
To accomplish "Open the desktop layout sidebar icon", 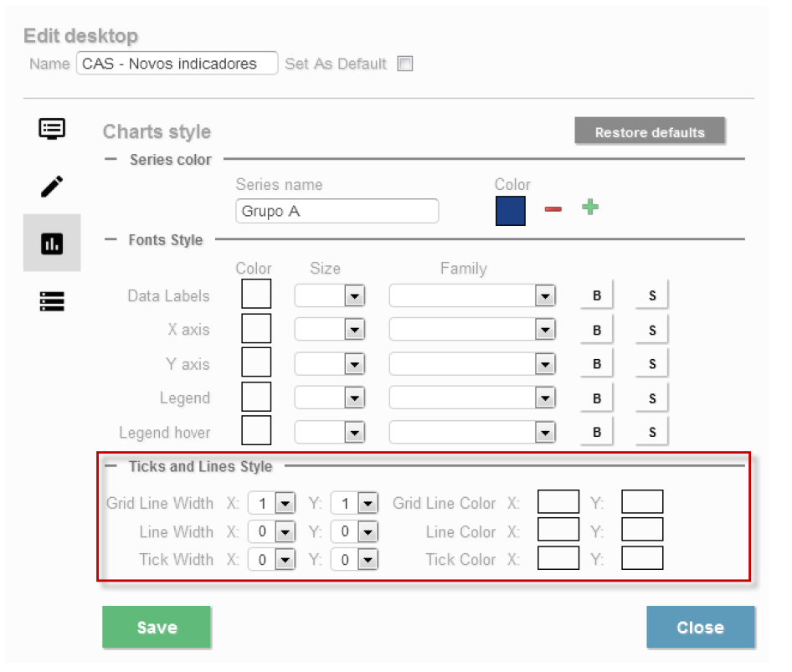I will (x=52, y=129).
